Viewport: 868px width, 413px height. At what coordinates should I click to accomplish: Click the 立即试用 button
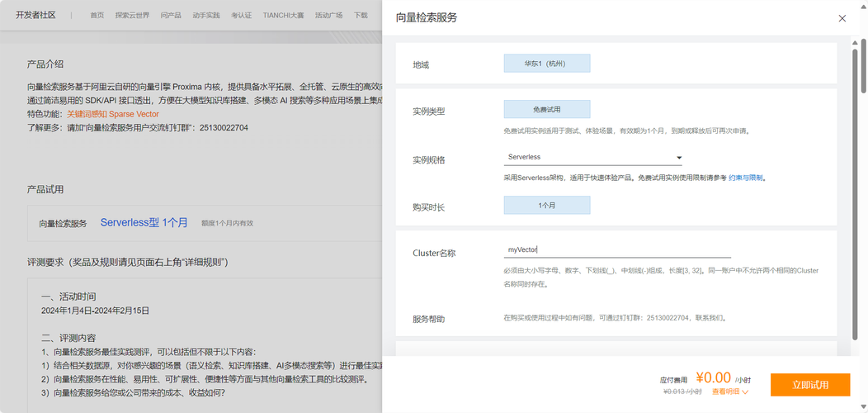(810, 385)
